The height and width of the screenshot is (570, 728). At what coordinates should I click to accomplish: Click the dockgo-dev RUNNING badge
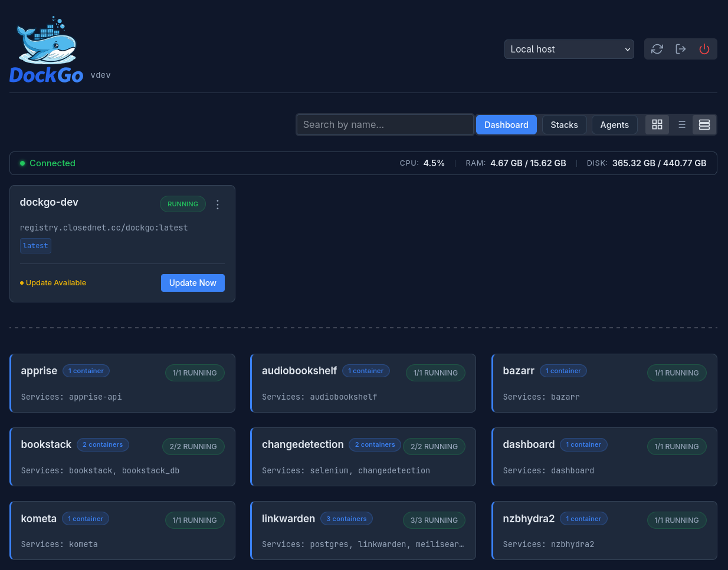(x=183, y=204)
